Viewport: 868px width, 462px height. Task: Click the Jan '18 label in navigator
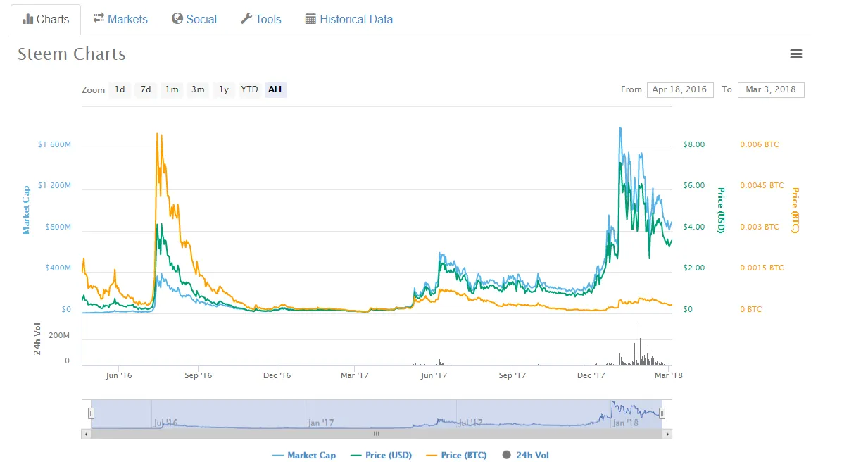tap(625, 423)
